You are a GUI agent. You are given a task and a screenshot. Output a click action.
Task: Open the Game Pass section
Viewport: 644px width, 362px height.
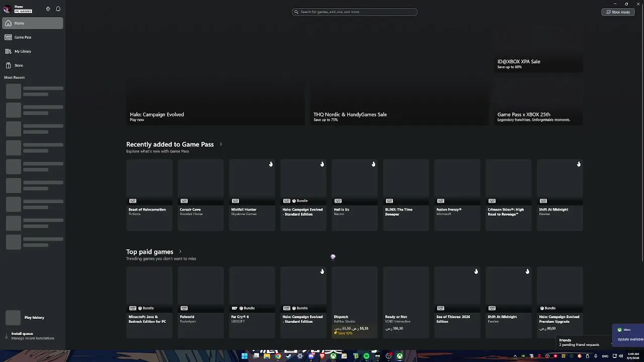click(x=33, y=37)
